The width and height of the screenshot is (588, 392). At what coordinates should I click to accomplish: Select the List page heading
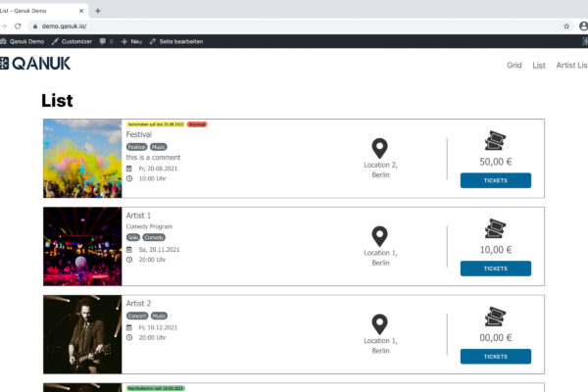click(57, 101)
